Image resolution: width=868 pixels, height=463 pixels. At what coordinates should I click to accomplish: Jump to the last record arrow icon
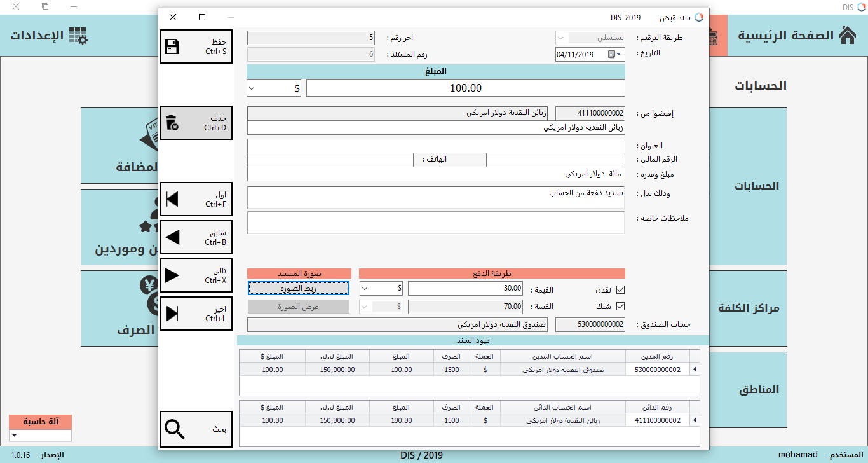click(172, 314)
